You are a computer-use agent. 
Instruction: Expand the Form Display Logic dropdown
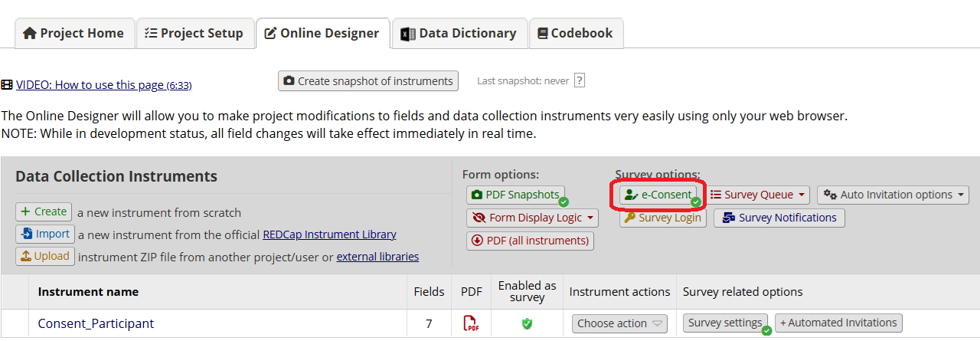(x=532, y=218)
